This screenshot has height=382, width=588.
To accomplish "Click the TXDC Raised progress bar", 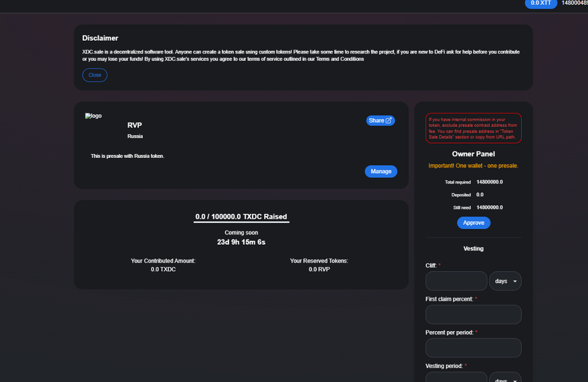I will click(x=241, y=221).
